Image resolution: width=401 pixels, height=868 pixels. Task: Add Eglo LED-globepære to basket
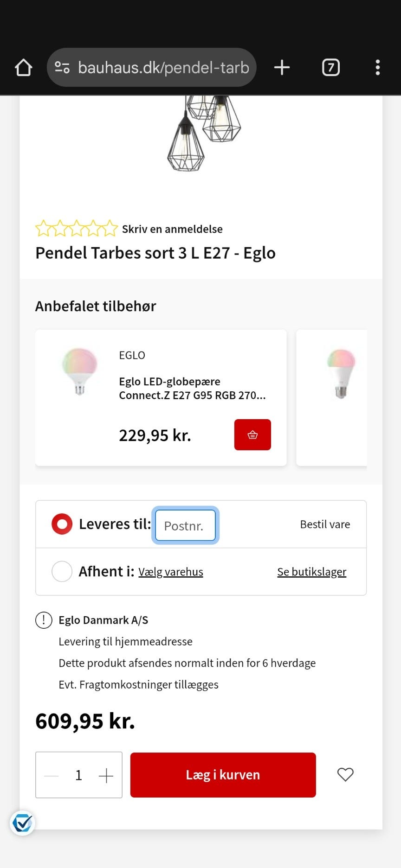click(x=252, y=434)
